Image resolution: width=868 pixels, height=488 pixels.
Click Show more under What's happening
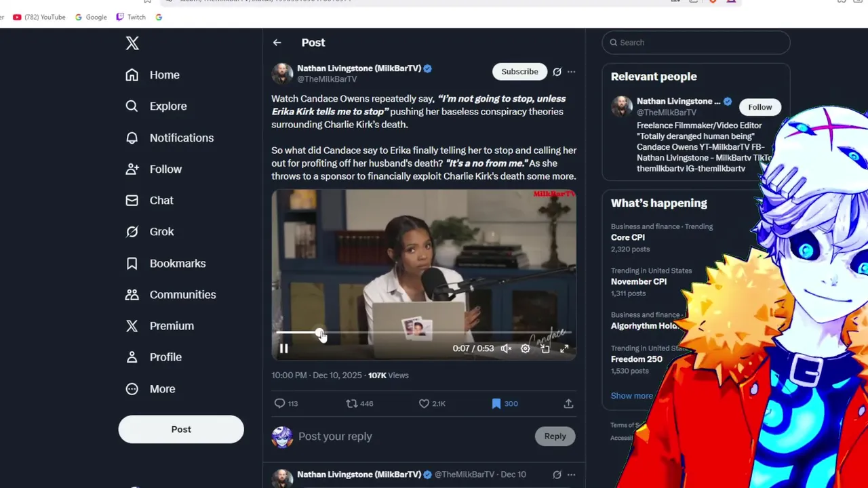coord(632,396)
